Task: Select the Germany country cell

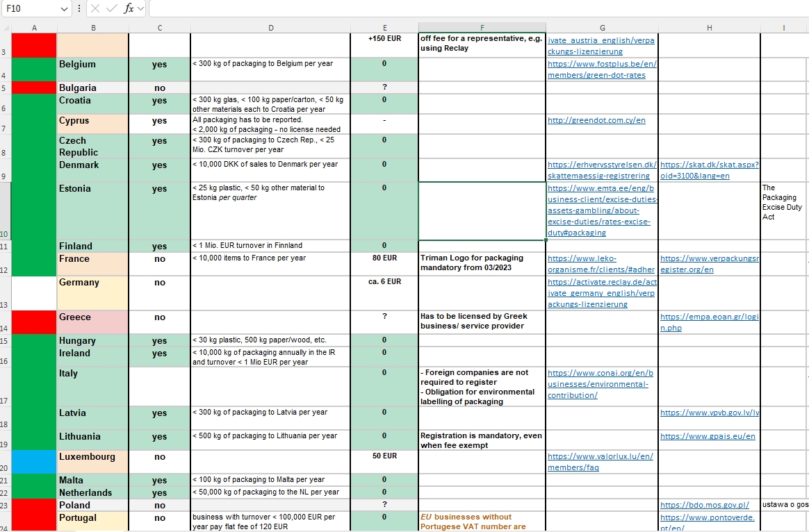Action: coord(92,293)
